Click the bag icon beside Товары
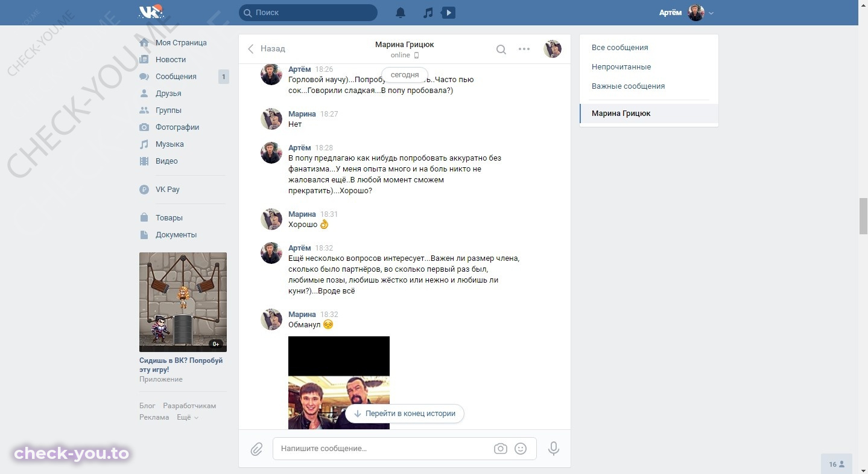 (x=144, y=218)
